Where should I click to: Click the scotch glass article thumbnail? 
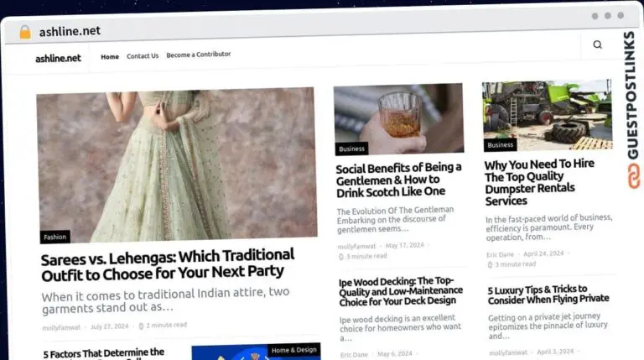398,117
